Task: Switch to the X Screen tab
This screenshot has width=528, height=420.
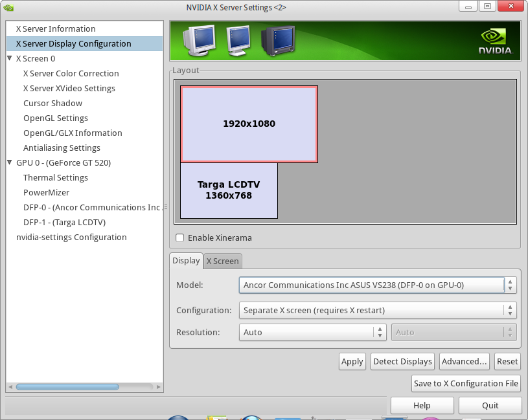Action: pyautogui.click(x=222, y=261)
